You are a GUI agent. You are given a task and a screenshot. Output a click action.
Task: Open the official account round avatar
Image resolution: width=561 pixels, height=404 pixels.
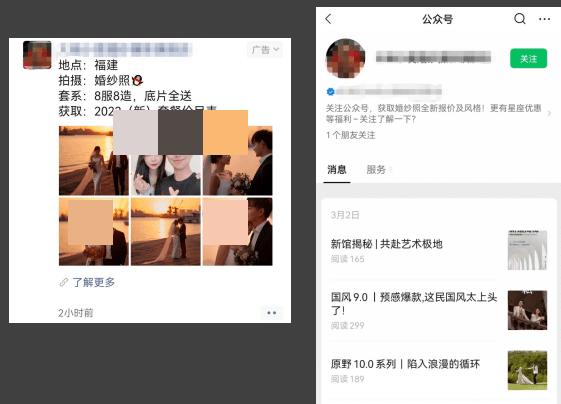(345, 58)
